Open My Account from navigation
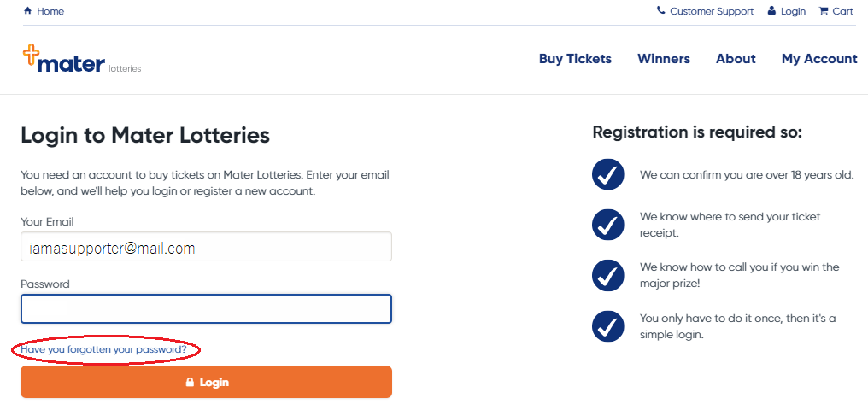Image resolution: width=868 pixels, height=410 pixels. [x=819, y=59]
